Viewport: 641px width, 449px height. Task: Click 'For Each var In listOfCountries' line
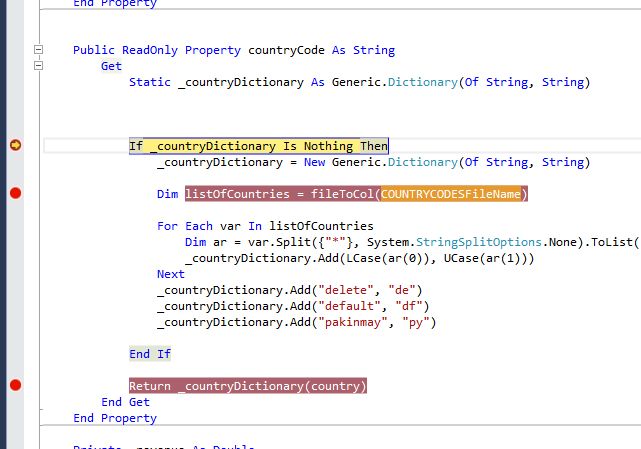265,226
